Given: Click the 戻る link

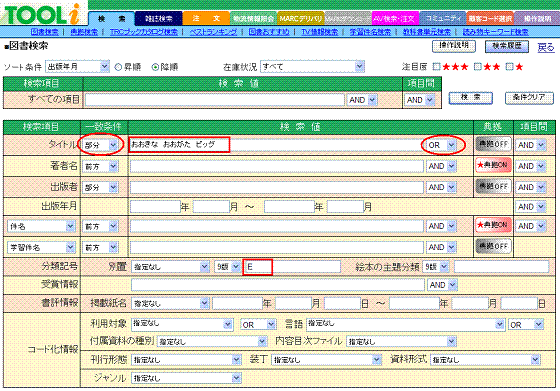Looking at the screenshot, I should [546, 47].
